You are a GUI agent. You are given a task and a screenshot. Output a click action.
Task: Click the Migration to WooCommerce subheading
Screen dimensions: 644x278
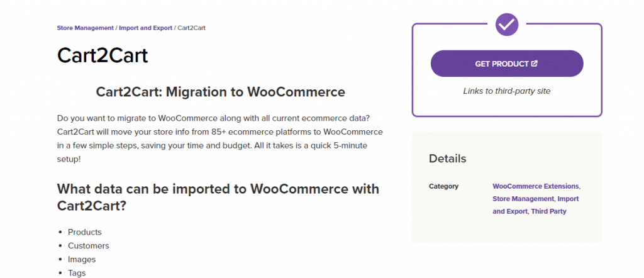click(220, 92)
